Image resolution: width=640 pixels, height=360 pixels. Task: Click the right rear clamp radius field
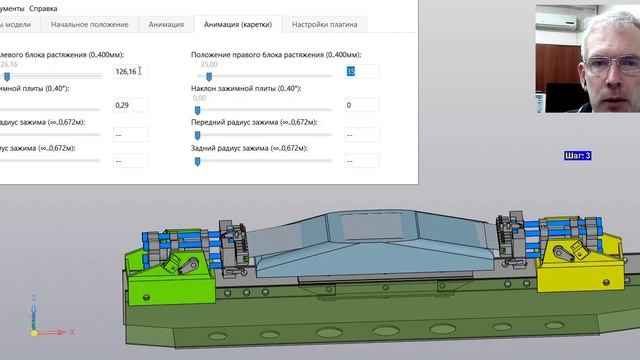[362, 161]
